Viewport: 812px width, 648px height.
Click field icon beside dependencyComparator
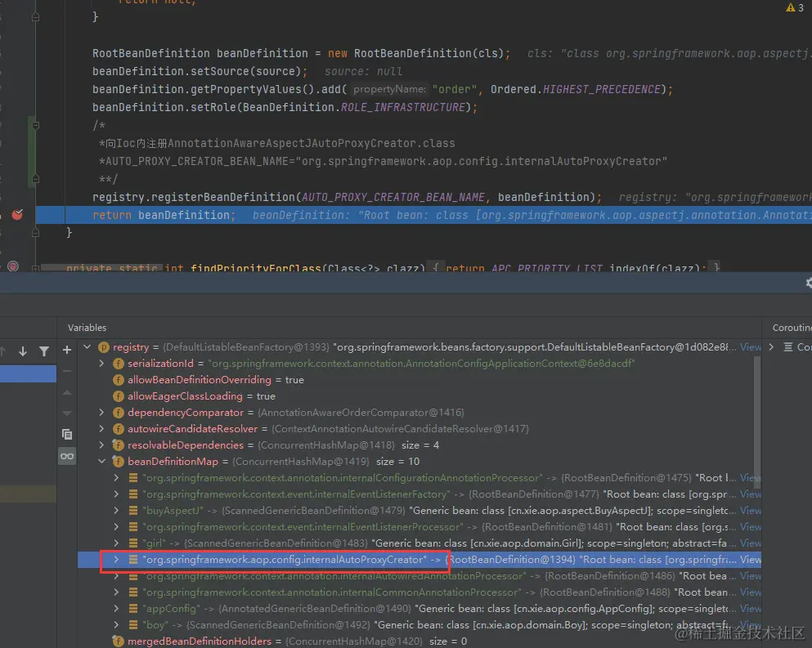pyautogui.click(x=118, y=413)
